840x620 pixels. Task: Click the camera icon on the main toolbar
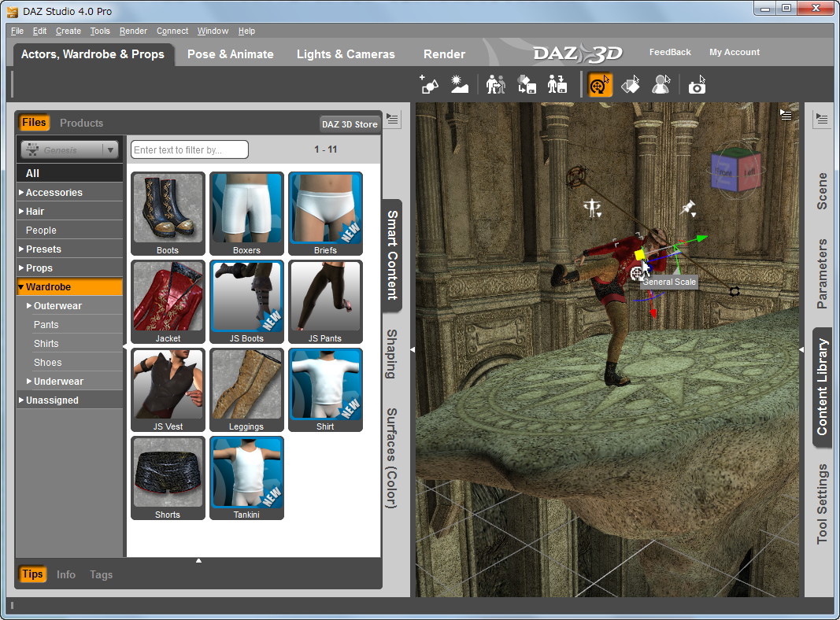697,83
